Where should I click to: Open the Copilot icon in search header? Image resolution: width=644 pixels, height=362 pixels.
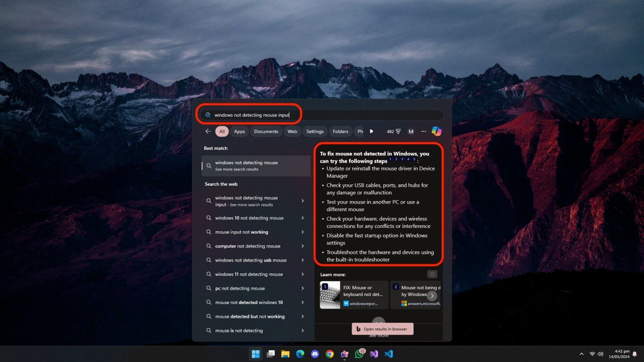tap(436, 131)
